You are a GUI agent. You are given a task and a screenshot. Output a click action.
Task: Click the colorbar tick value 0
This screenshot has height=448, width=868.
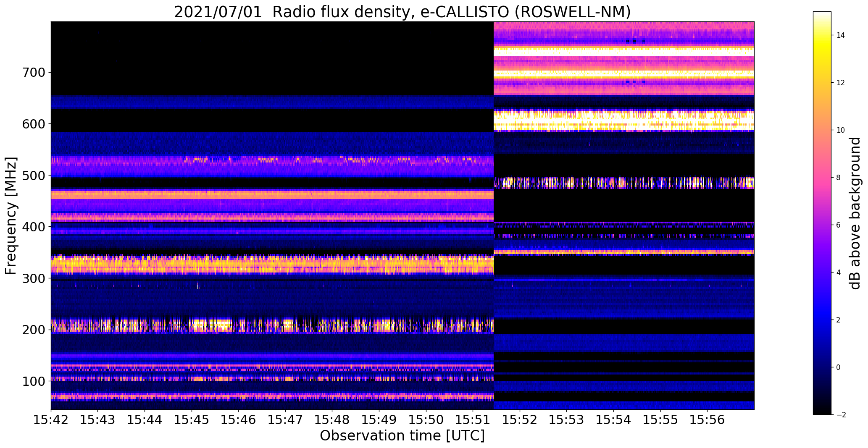(x=839, y=367)
